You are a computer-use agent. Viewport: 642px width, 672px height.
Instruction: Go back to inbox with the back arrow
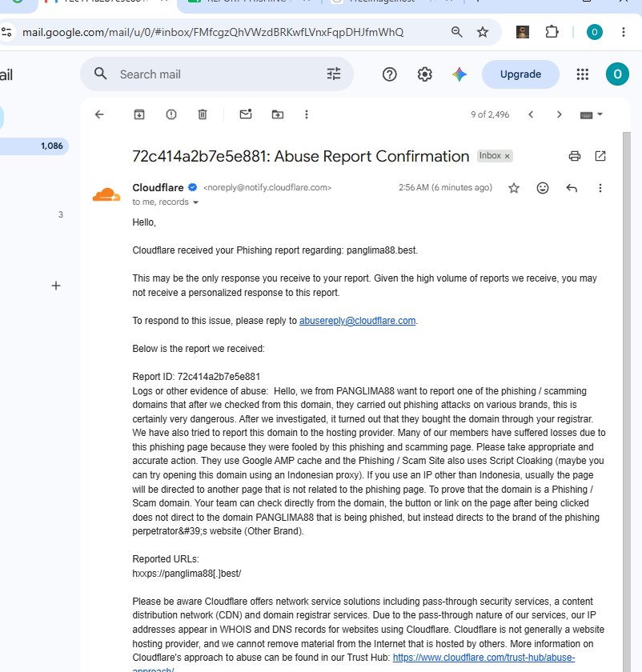(99, 114)
